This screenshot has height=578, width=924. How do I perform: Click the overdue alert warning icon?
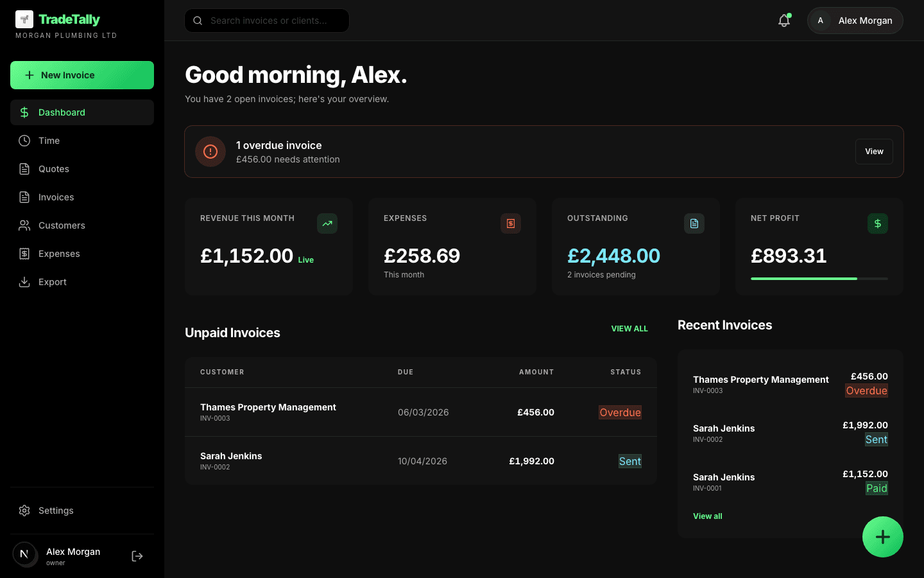pyautogui.click(x=210, y=152)
